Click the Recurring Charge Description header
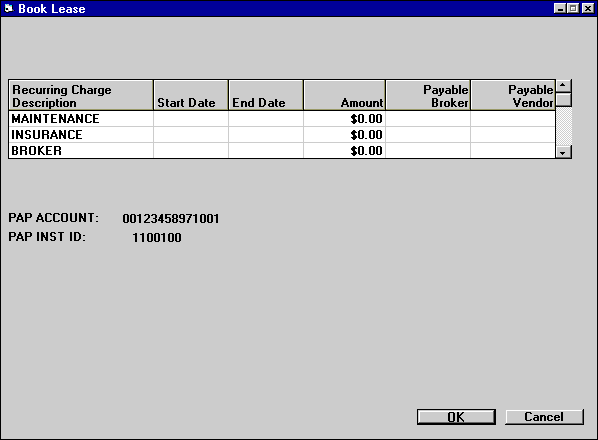The width and height of the screenshot is (598, 440). [x=81, y=95]
